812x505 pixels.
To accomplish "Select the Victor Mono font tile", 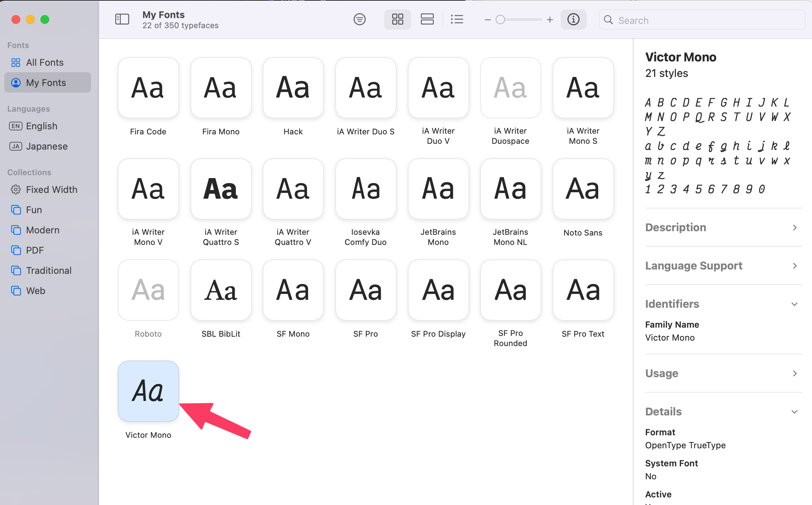I will click(148, 391).
